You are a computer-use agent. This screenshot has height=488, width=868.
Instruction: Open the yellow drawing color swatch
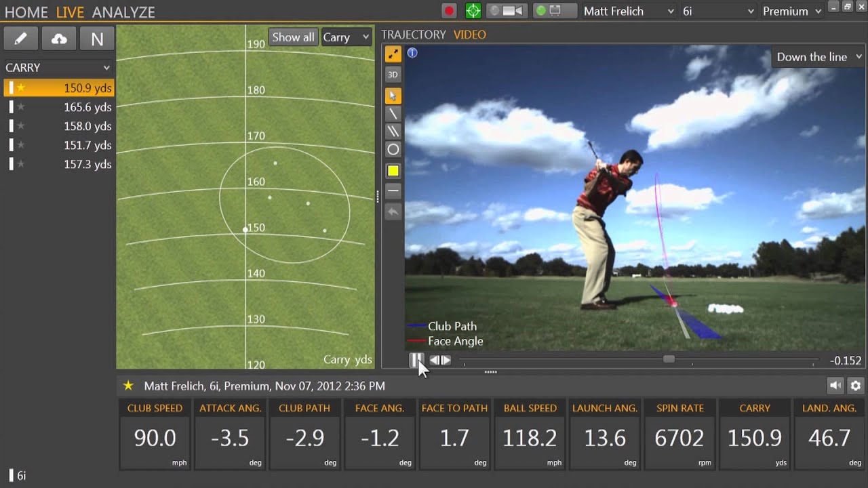(393, 171)
